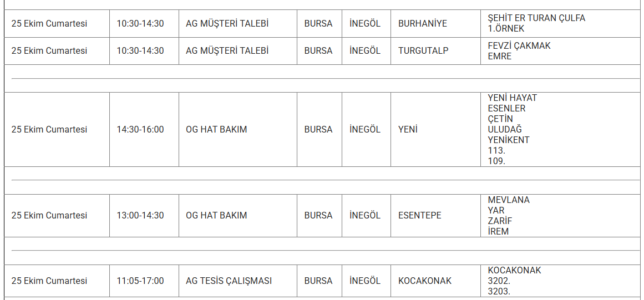This screenshot has height=300, width=644.
Task: Select the YENİKENT street entry
Action: point(509,140)
